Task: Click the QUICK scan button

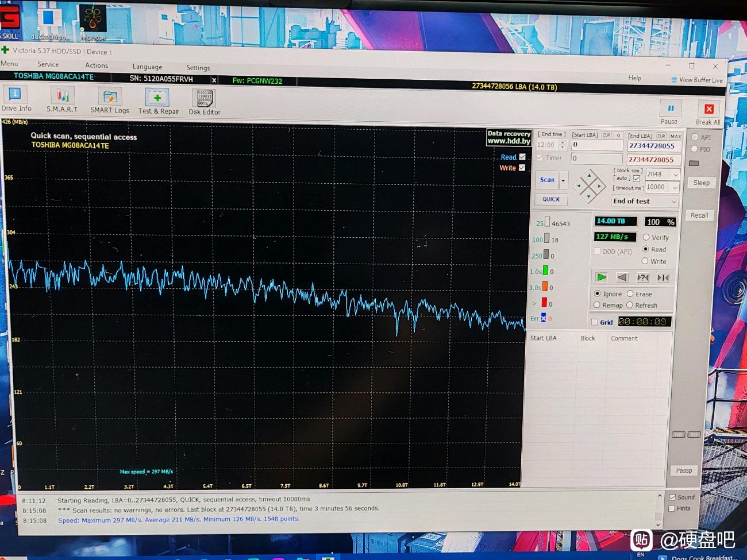Action: tap(551, 199)
